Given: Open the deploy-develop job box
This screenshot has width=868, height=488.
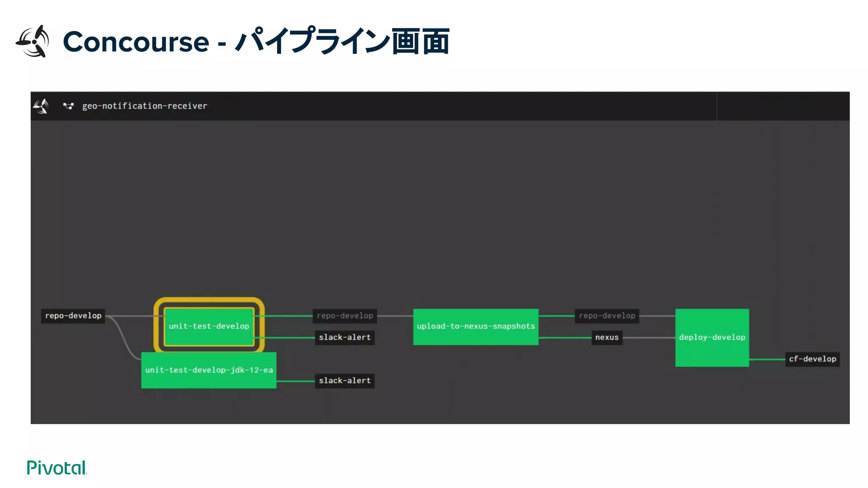Looking at the screenshot, I should pos(712,337).
